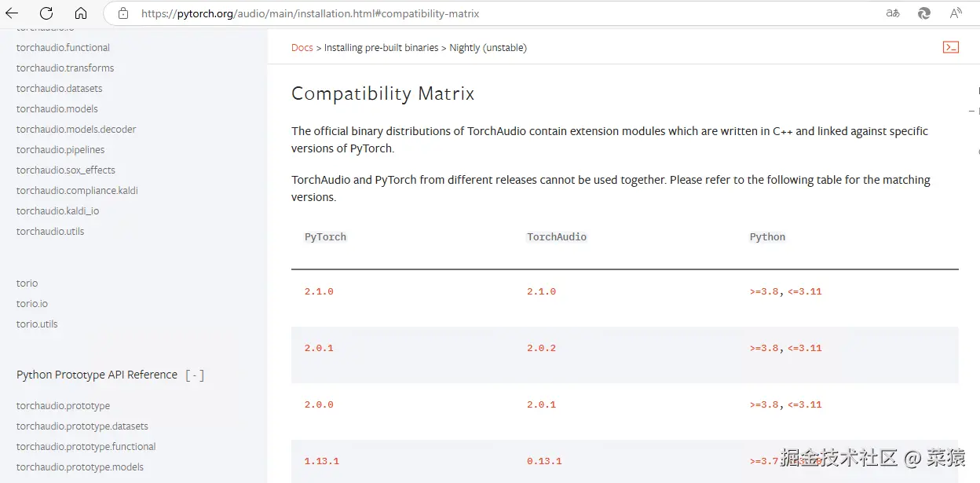Click the Compatibility Matrix heading
This screenshot has width=980, height=483.
coord(382,93)
